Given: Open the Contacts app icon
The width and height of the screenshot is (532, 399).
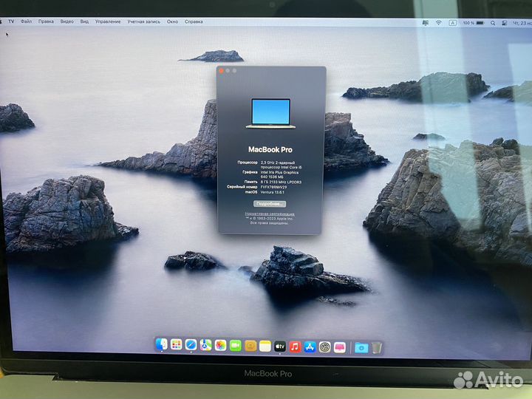Looking at the screenshot, I should click(250, 346).
